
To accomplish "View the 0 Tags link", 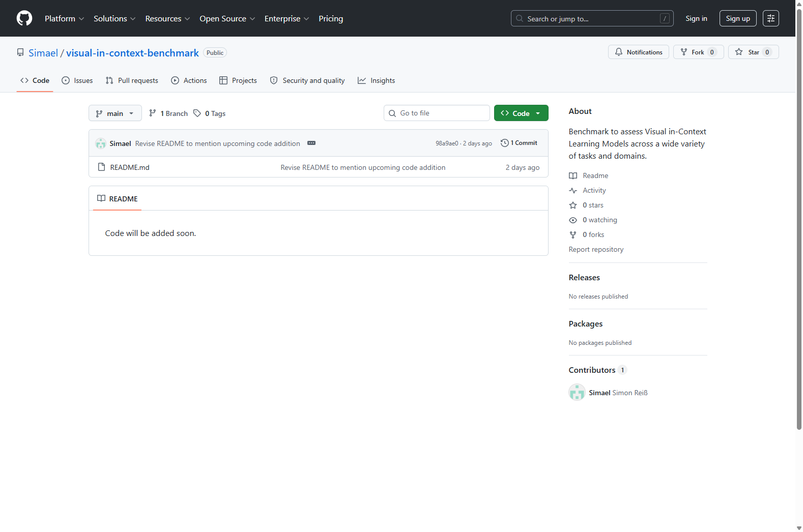I will click(x=210, y=113).
